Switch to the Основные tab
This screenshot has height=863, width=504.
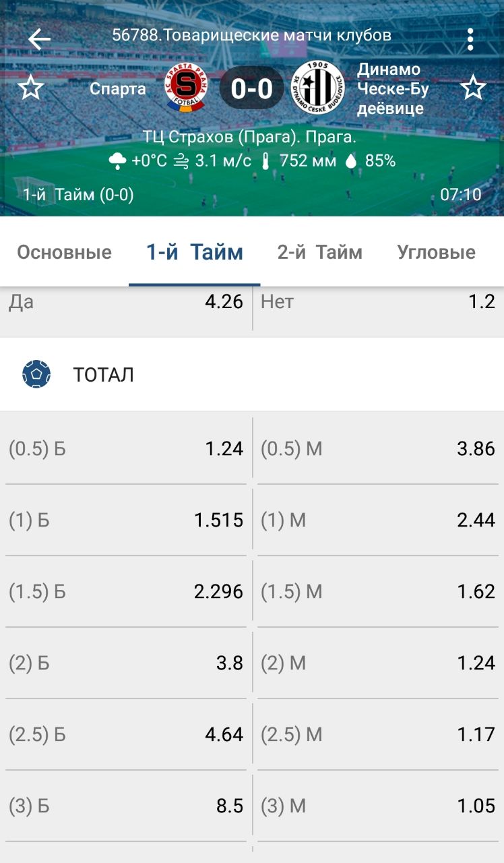point(64,253)
